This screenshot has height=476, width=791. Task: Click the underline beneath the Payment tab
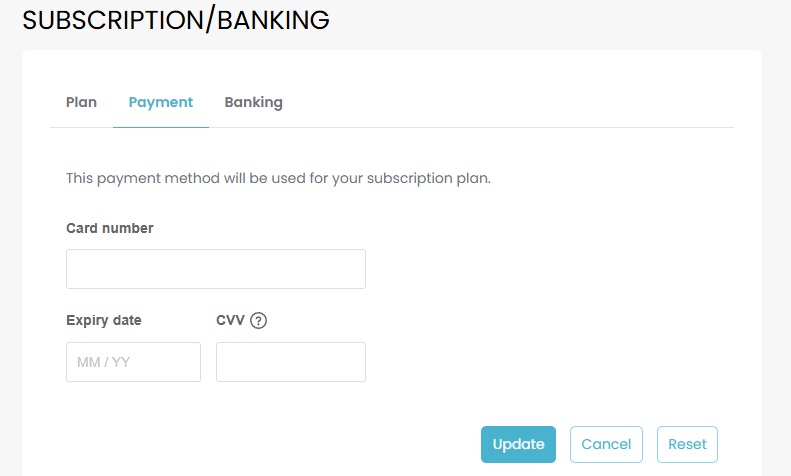pos(161,127)
